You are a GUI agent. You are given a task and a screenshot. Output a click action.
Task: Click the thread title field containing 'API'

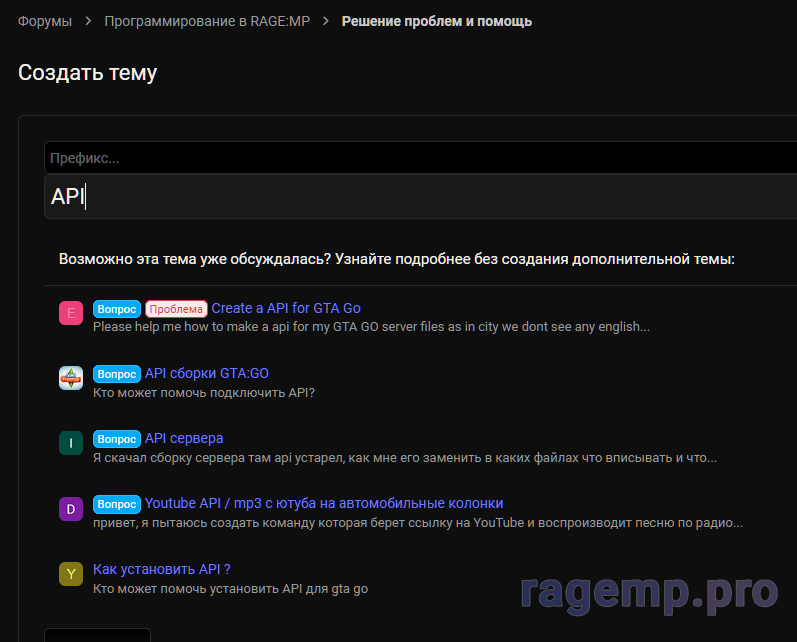(420, 197)
